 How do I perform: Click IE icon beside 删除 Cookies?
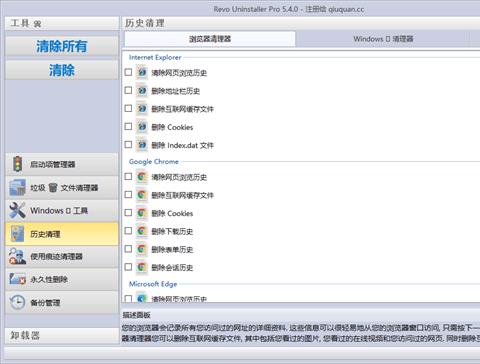coord(142,127)
